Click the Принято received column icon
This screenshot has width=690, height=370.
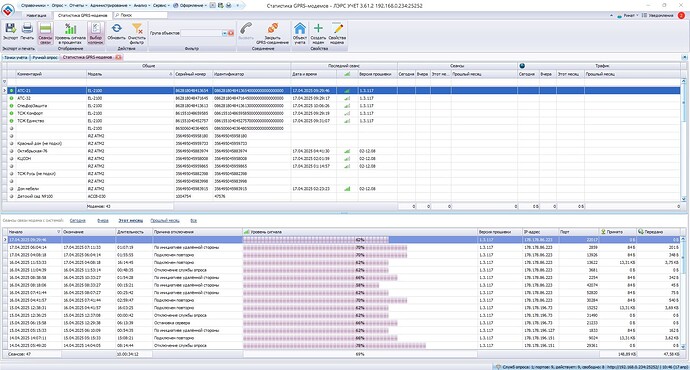[603, 232]
